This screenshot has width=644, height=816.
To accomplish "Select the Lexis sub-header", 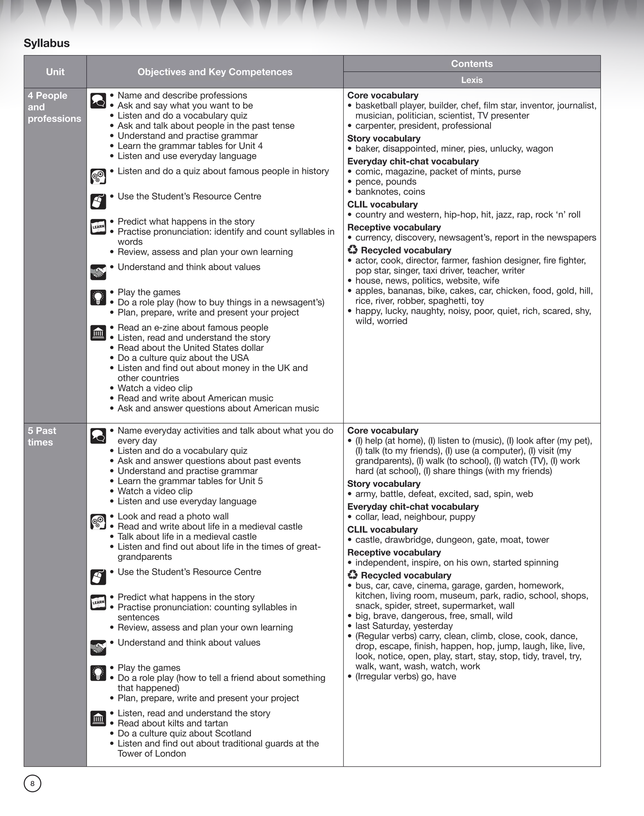I will pos(472,80).
